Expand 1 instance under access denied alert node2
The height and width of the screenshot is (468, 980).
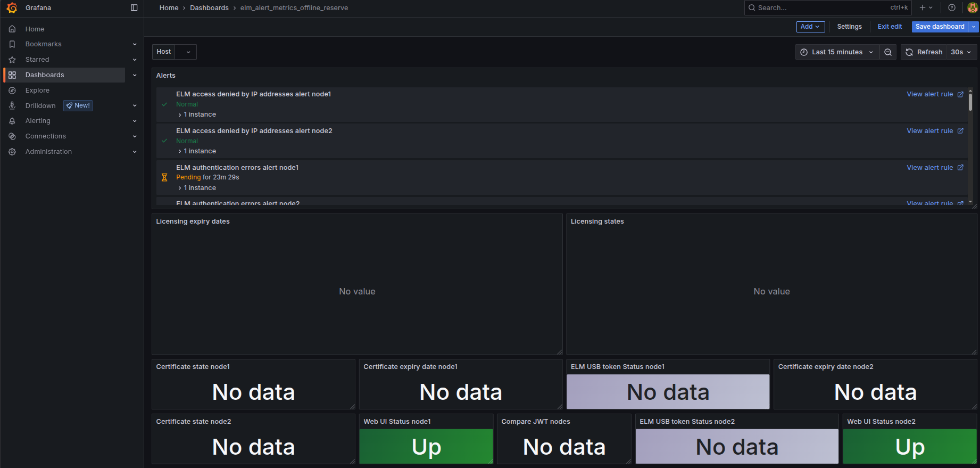tap(197, 151)
